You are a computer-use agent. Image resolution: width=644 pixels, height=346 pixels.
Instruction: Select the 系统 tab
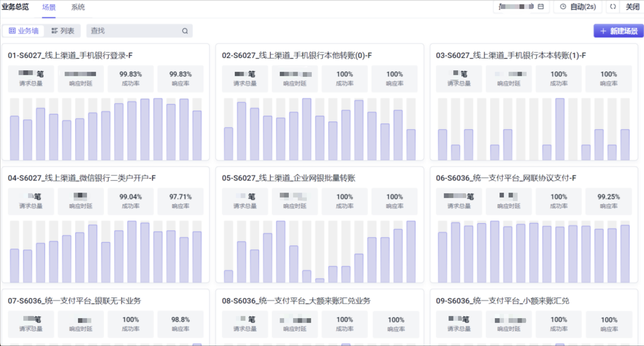[78, 7]
